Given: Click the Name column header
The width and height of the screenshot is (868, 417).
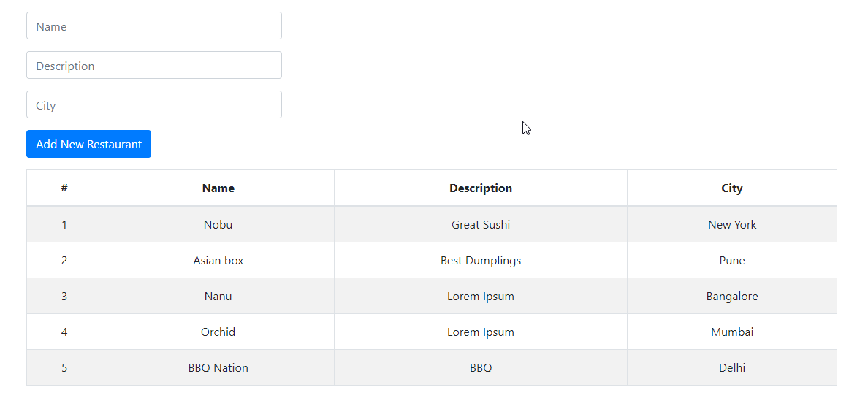Looking at the screenshot, I should point(218,188).
